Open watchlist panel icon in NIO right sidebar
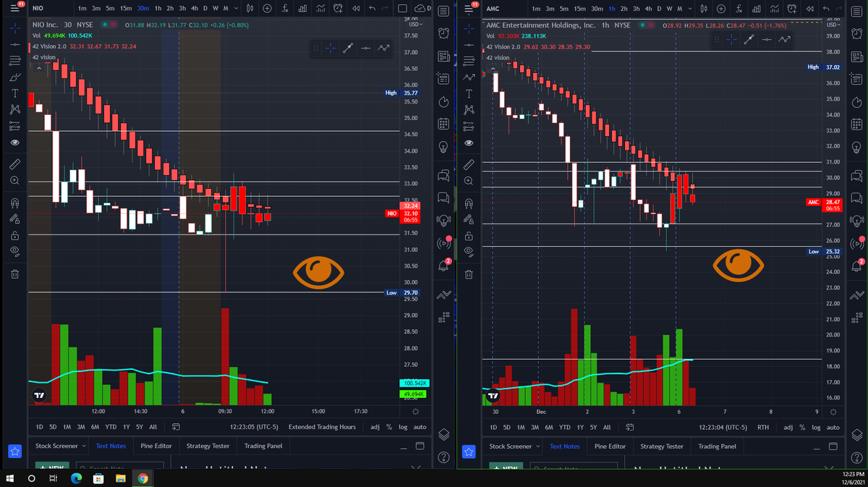 click(x=444, y=12)
